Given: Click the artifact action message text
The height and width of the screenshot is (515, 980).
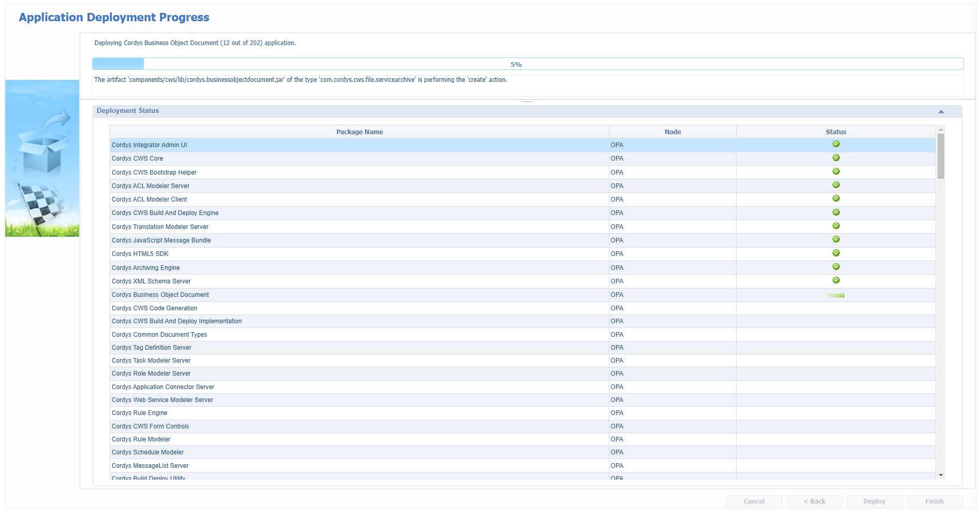Looking at the screenshot, I should point(300,80).
